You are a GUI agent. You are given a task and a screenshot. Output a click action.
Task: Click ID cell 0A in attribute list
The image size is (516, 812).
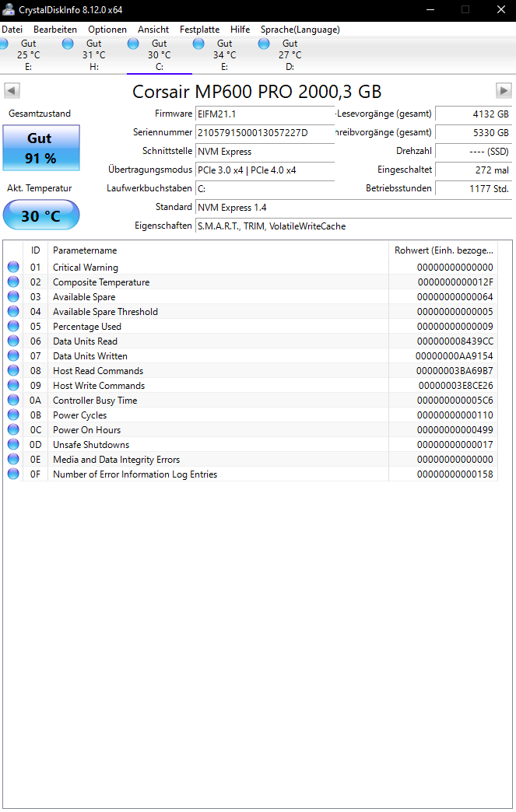tap(35, 400)
